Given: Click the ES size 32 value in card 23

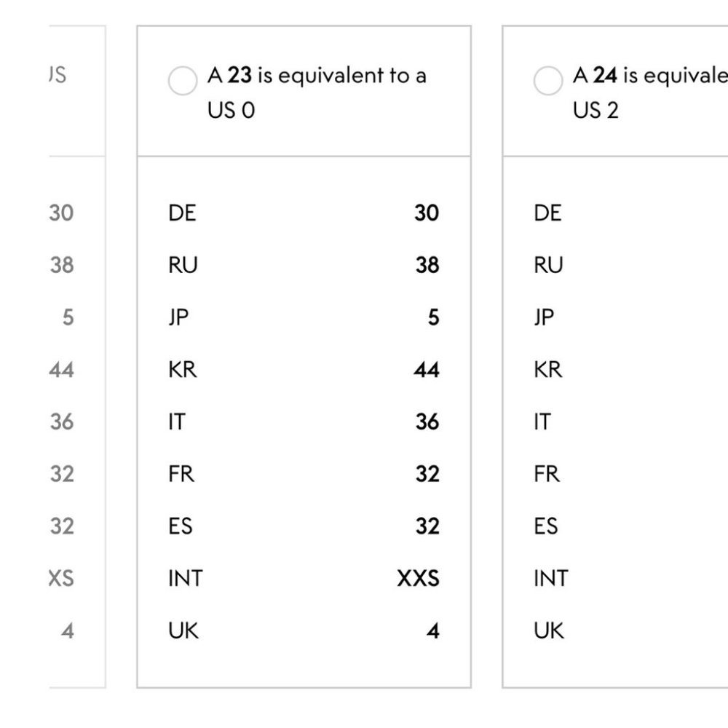Looking at the screenshot, I should pyautogui.click(x=427, y=526).
